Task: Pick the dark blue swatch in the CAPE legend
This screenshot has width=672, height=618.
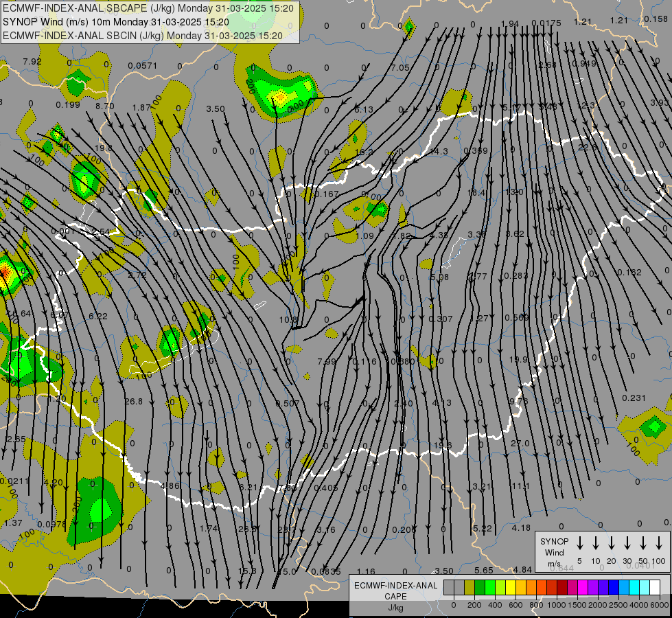Action: coord(613,588)
